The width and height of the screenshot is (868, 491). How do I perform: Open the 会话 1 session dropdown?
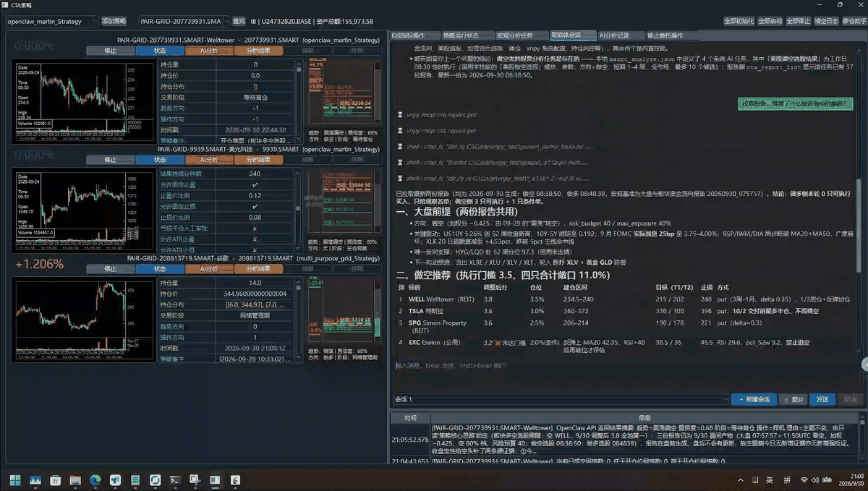(x=561, y=399)
